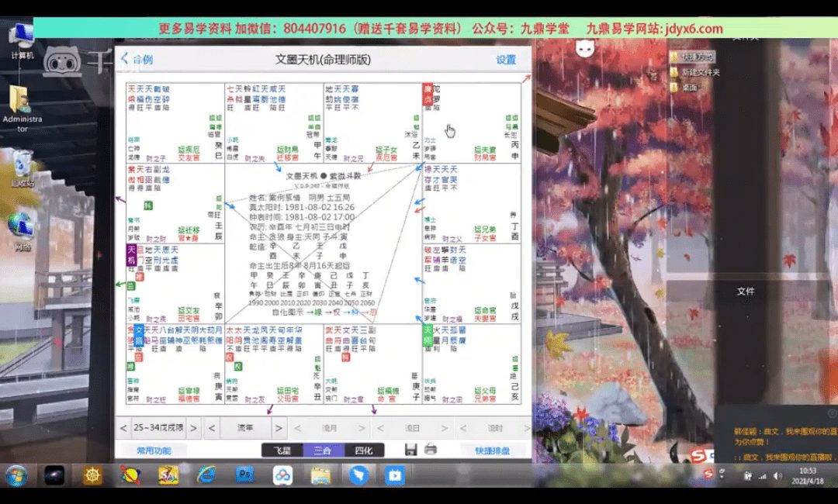
Task: Click the save disk icon
Action: 411,450
